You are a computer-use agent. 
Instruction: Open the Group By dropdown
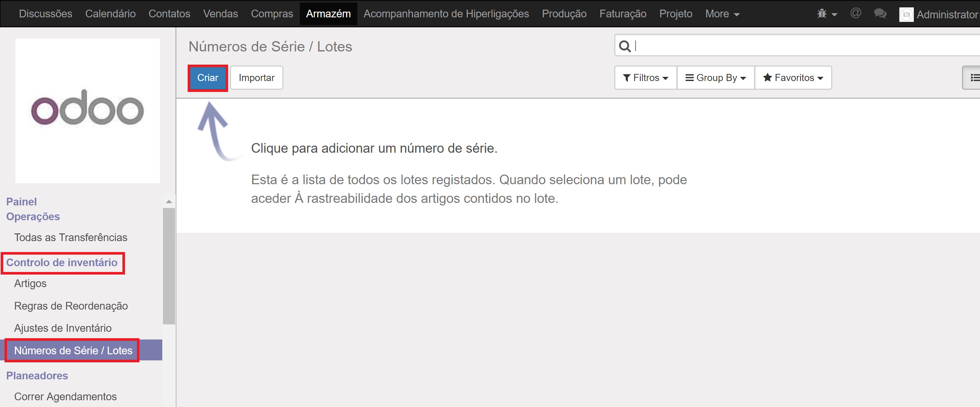point(716,78)
